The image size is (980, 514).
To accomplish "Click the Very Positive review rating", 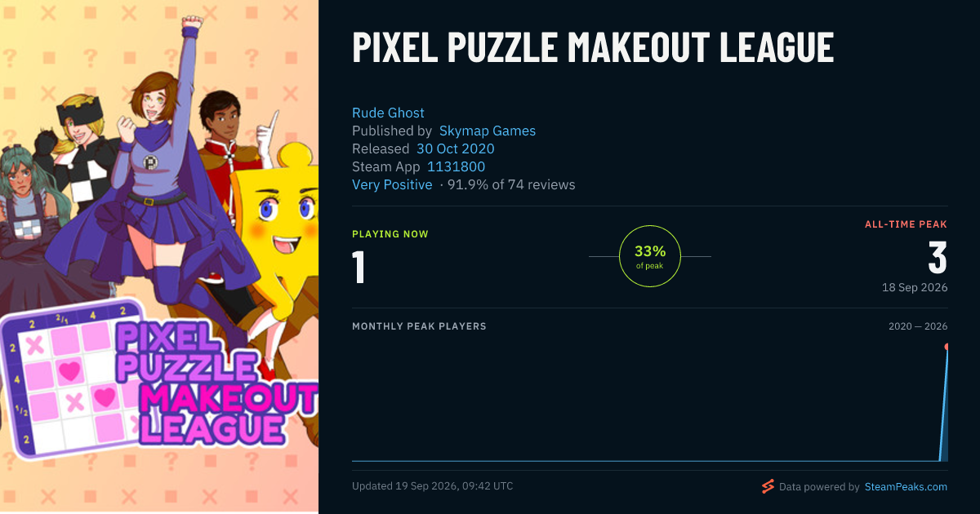I will pyautogui.click(x=392, y=184).
